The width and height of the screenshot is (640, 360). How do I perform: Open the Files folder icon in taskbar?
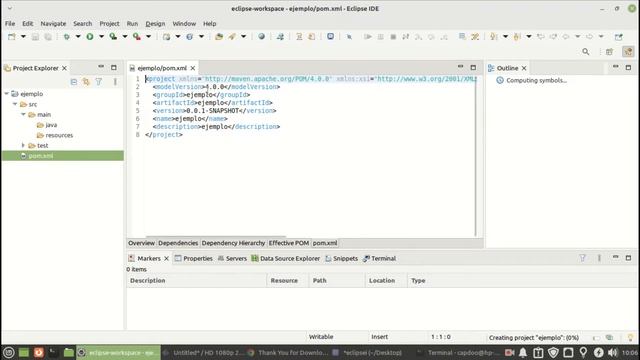(x=69, y=352)
